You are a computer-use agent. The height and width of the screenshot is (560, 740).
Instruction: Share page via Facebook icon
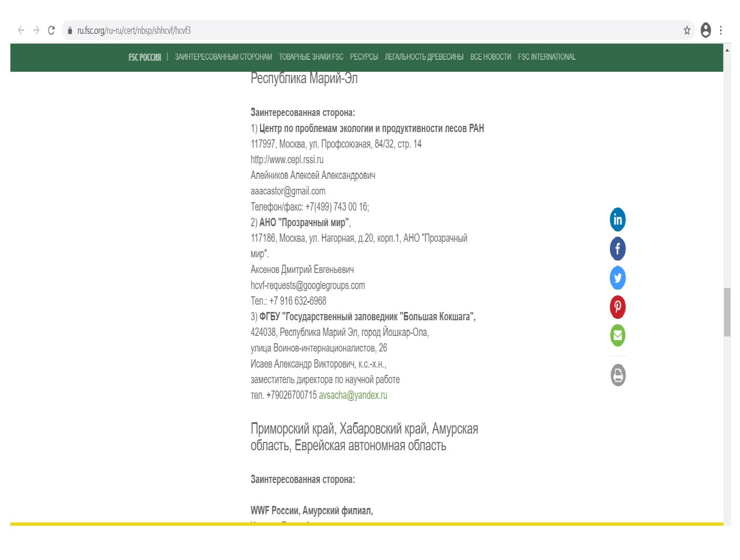click(617, 249)
